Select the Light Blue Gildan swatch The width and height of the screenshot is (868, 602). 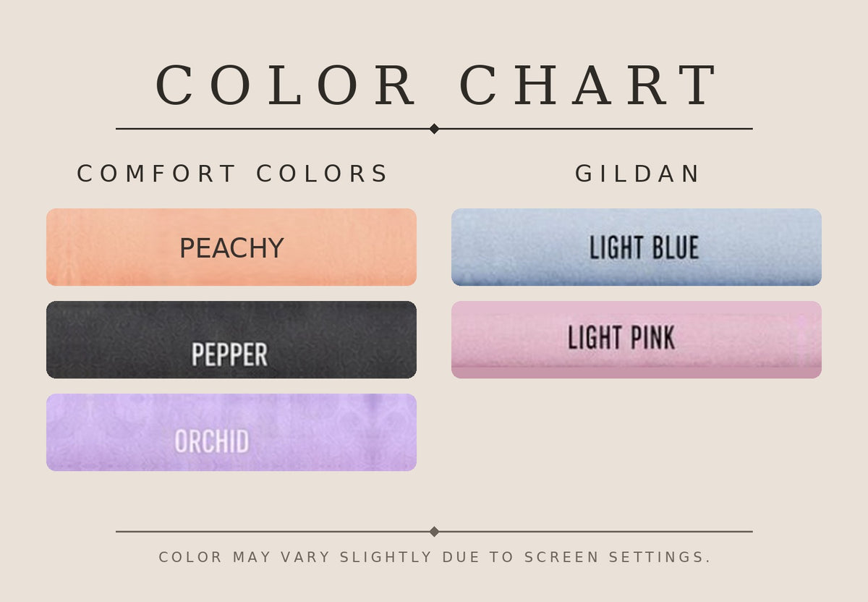pos(637,247)
